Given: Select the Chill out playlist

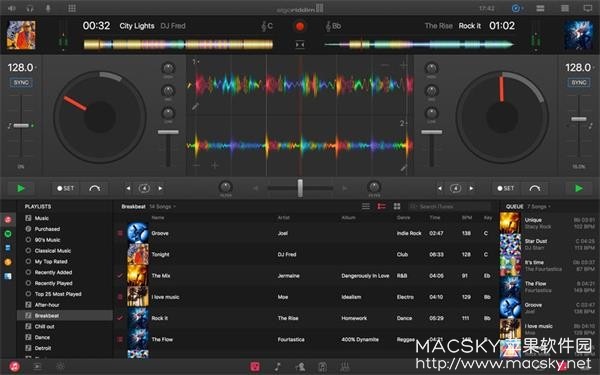Looking at the screenshot, I should (x=44, y=326).
